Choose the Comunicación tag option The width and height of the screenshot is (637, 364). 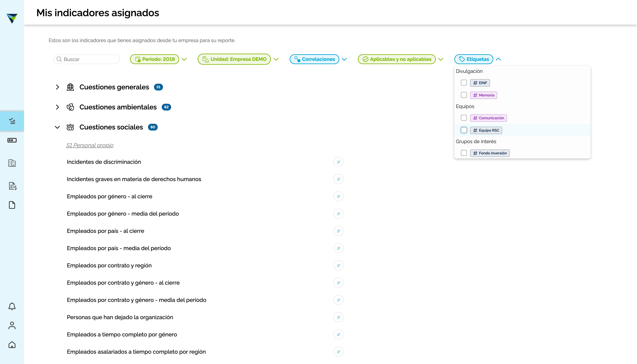(464, 118)
